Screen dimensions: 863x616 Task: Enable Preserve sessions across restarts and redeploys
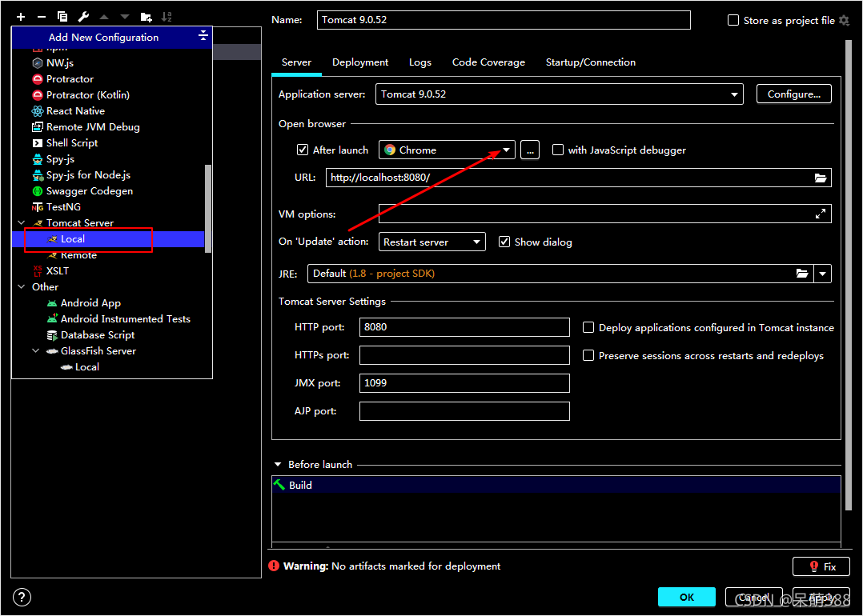pos(588,355)
